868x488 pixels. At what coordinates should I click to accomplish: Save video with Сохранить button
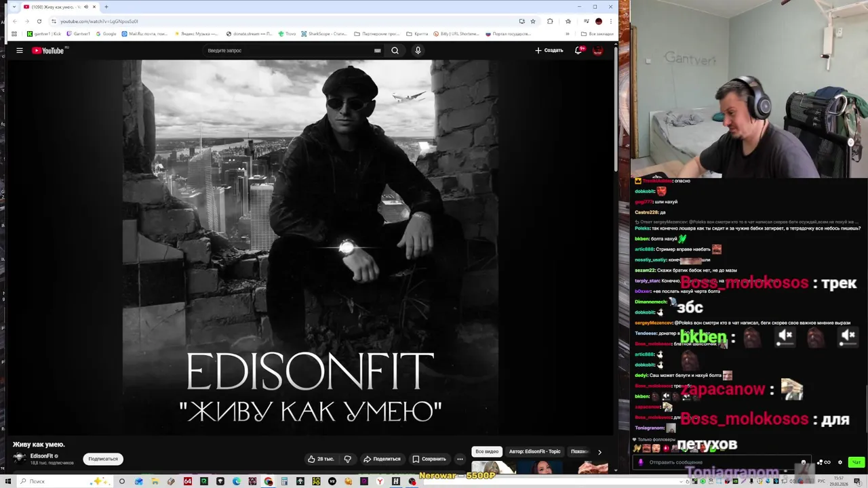pos(429,459)
